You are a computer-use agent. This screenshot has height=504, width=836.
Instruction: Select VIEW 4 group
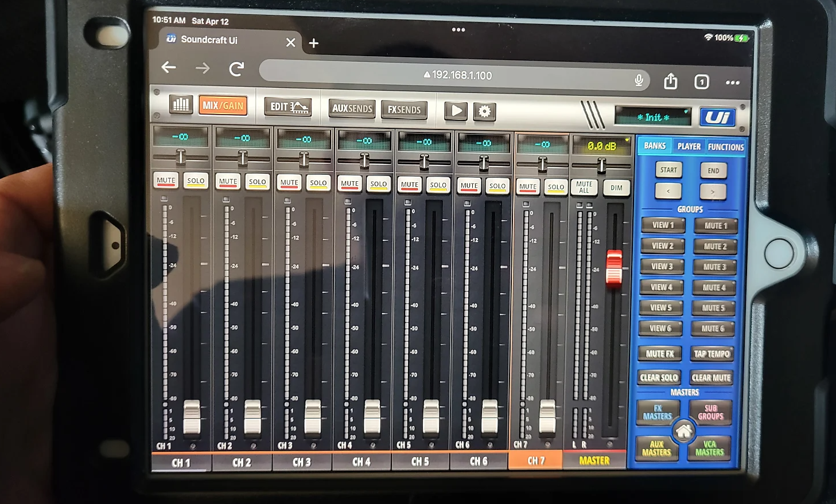pyautogui.click(x=661, y=287)
